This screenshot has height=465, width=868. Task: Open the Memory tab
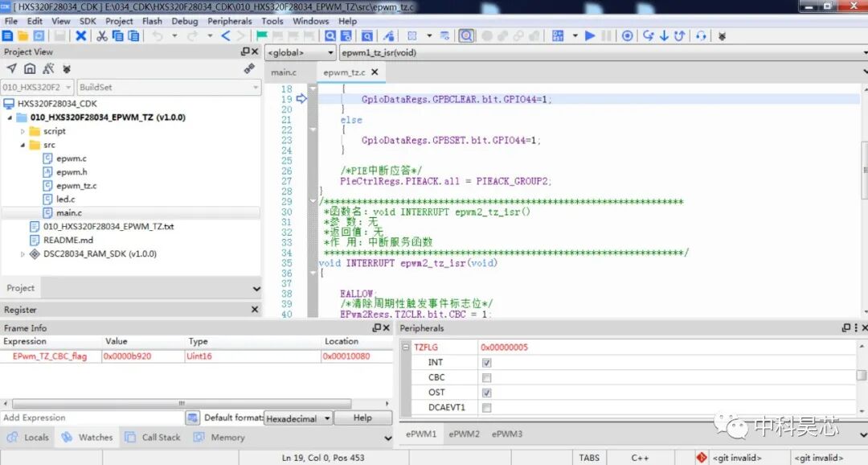coord(219,438)
